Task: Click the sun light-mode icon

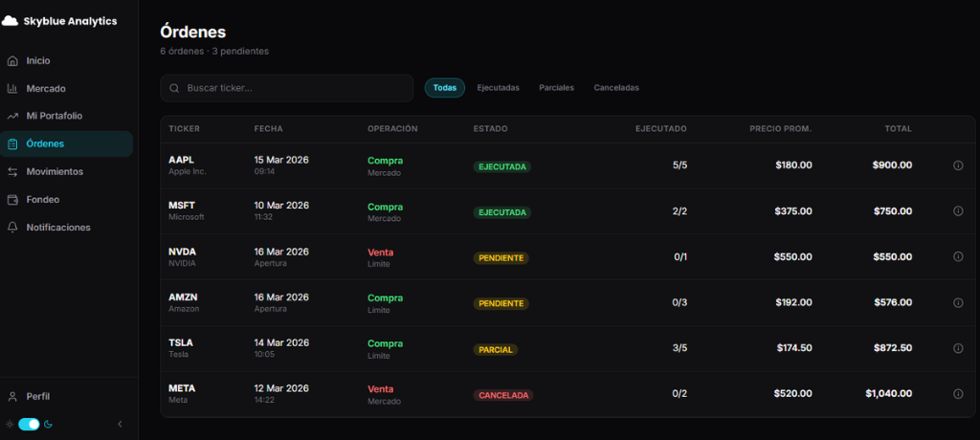Action: click(10, 425)
